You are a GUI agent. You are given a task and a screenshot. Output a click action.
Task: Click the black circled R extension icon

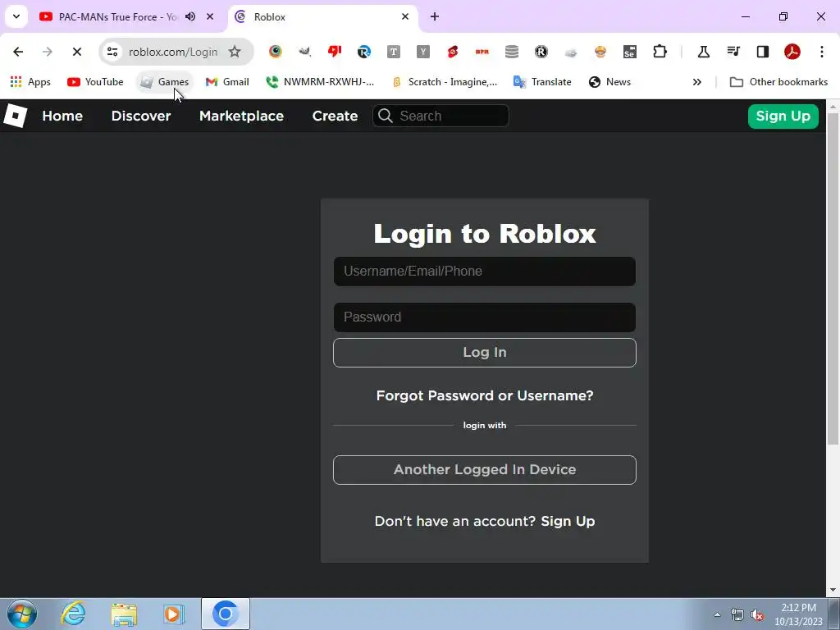coord(541,52)
